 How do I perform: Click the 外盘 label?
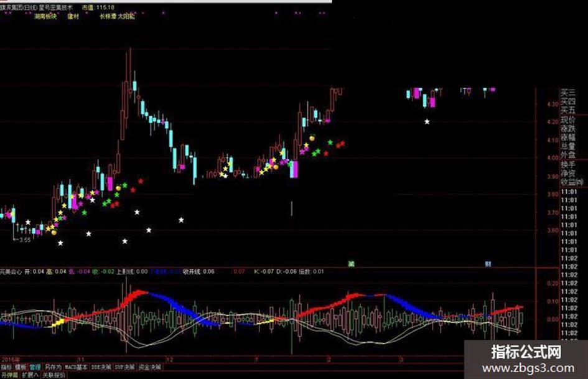click(x=567, y=154)
